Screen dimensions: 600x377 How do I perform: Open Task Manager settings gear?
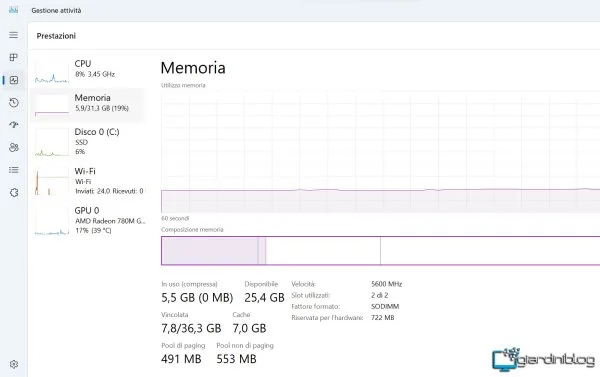coord(14,364)
